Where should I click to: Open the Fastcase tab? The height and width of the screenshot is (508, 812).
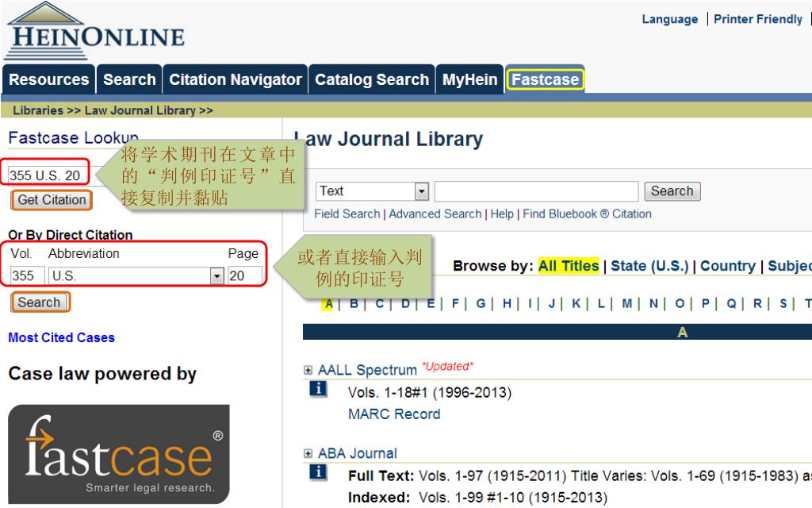tap(546, 79)
